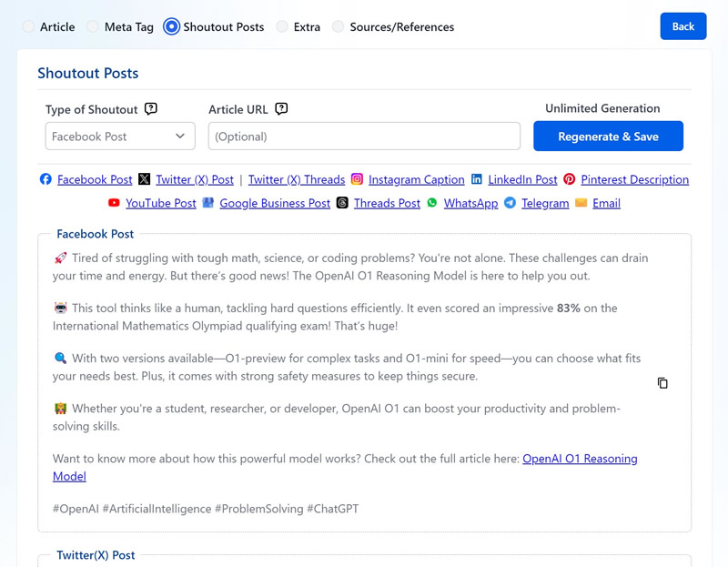Click the X (Twitter) logo icon
Screen dimensions: 728x567
pos(145,179)
